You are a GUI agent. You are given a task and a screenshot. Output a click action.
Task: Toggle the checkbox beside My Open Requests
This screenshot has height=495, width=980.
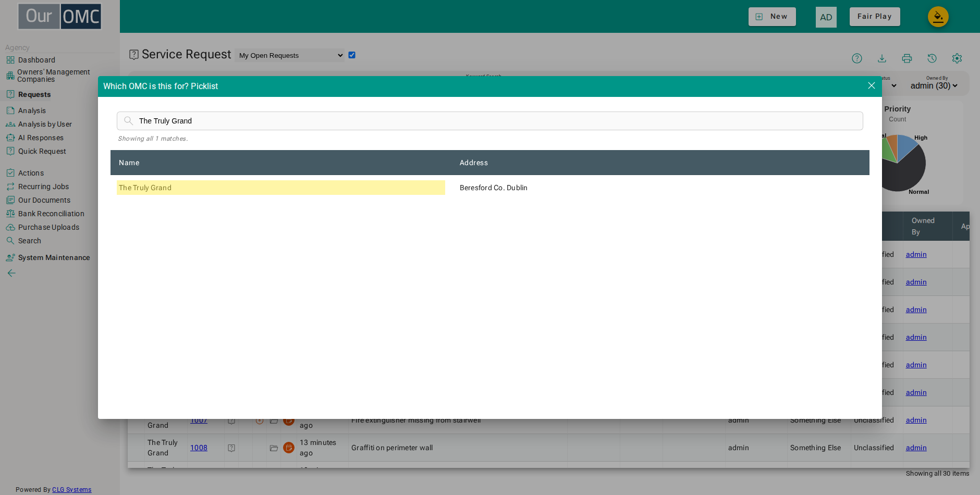(352, 55)
